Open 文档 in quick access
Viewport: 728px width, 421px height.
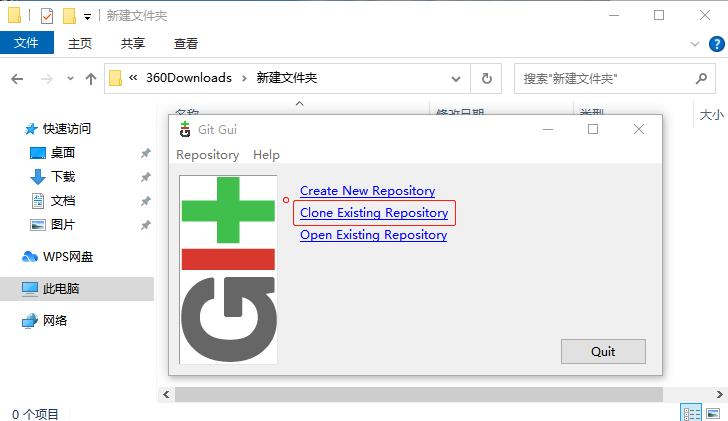pyautogui.click(x=63, y=201)
